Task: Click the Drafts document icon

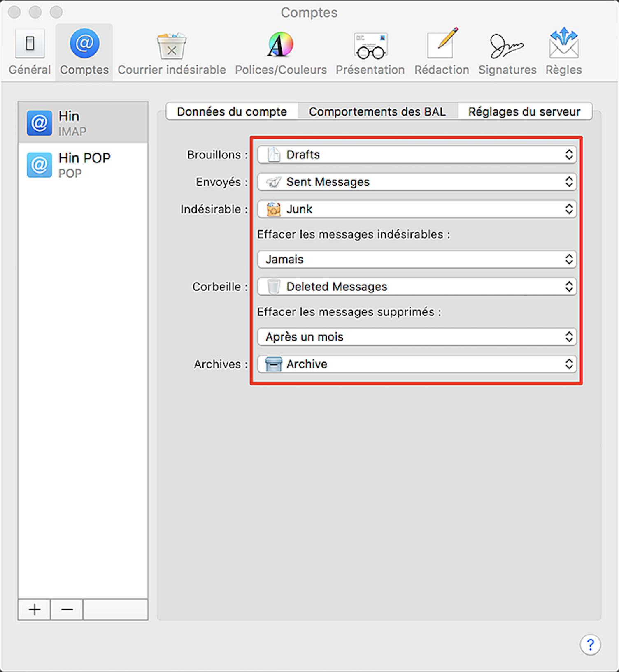Action: [x=273, y=155]
